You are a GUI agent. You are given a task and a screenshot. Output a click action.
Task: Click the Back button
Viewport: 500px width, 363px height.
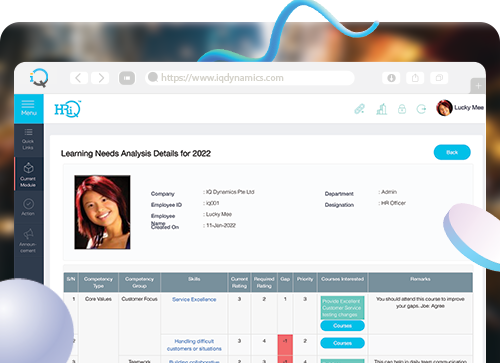tap(452, 152)
